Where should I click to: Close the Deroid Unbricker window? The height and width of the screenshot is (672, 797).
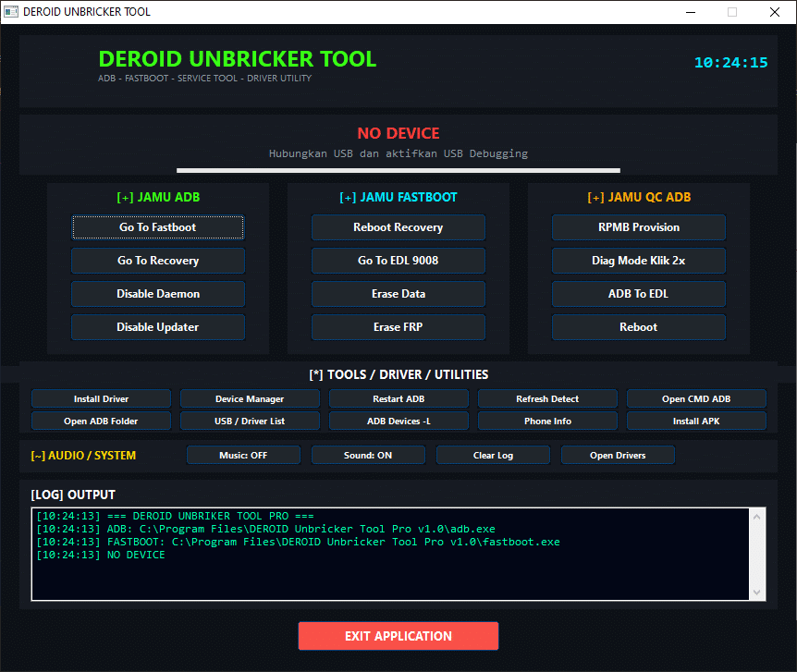point(775,12)
